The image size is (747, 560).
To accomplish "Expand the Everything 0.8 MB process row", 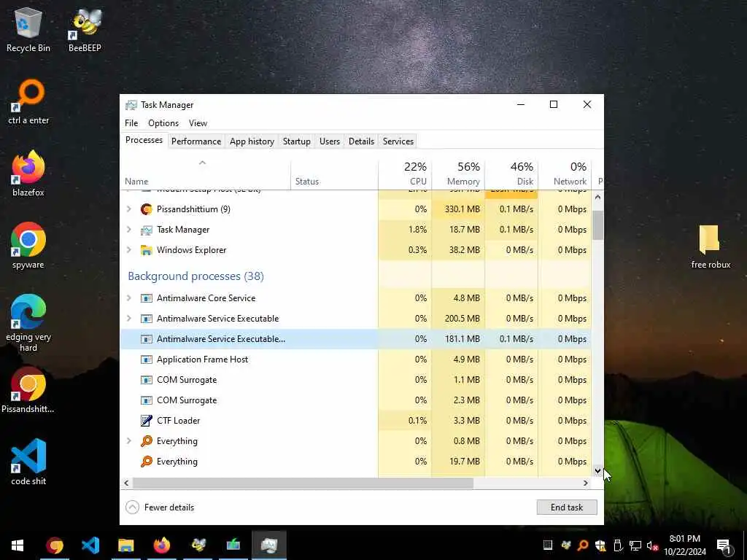I will [128, 441].
